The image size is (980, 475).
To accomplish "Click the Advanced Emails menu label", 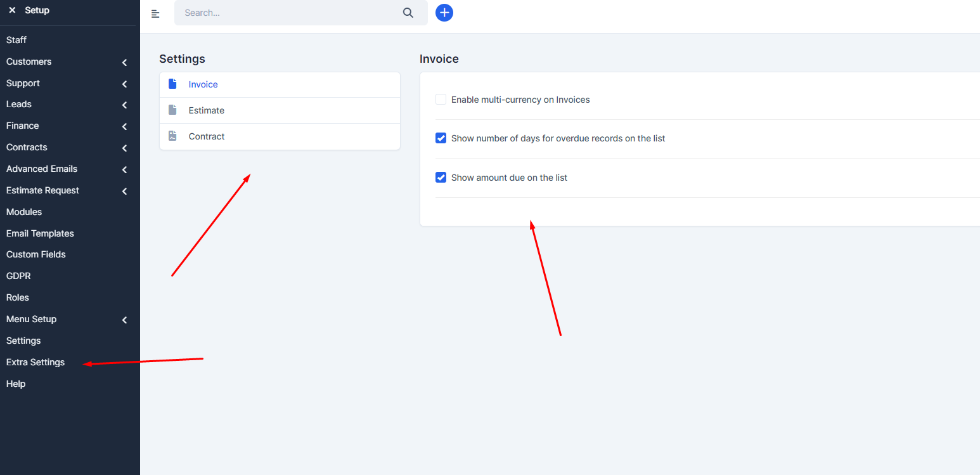I will click(42, 169).
